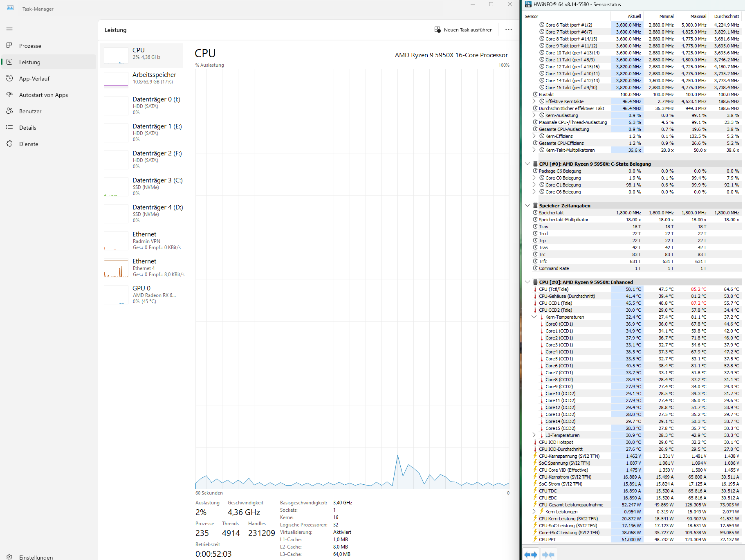Click the lightning icon beside CPU PPT
This screenshot has height=560, width=745.
pyautogui.click(x=535, y=540)
